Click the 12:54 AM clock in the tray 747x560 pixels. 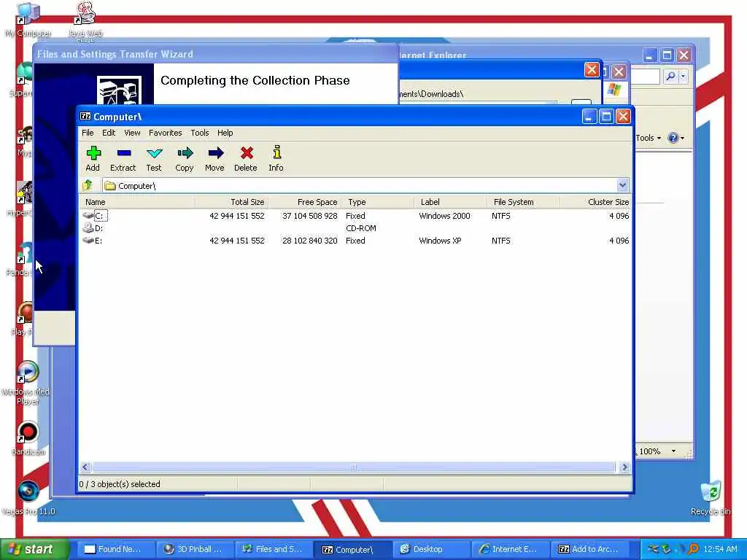(x=720, y=549)
